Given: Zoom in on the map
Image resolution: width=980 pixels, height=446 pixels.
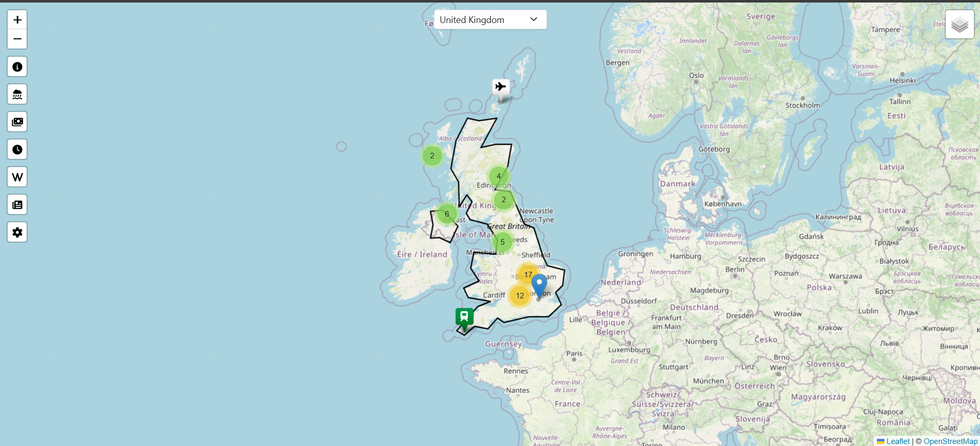Looking at the screenshot, I should tap(17, 20).
